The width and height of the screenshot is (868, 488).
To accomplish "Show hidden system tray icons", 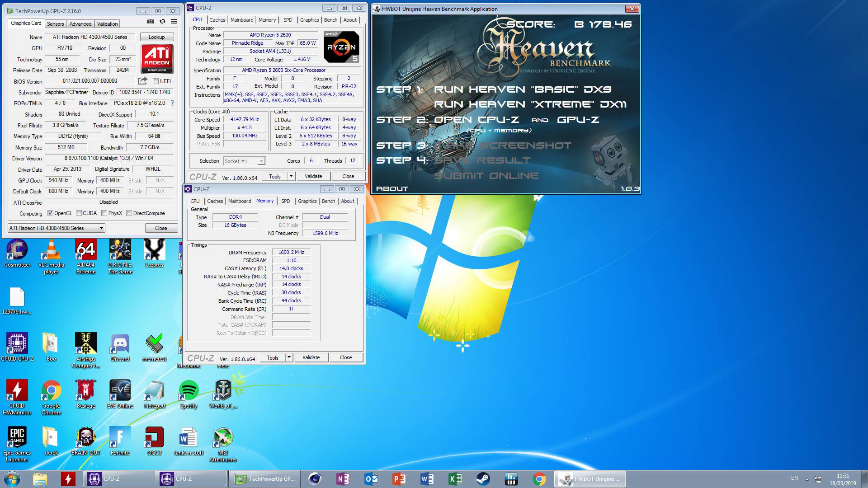I will [x=807, y=479].
